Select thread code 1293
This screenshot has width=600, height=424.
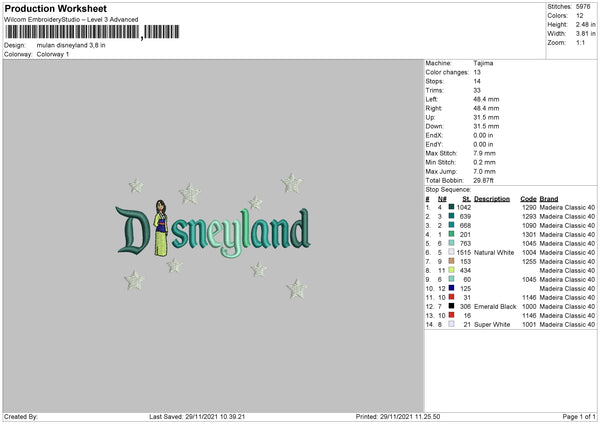(529, 217)
